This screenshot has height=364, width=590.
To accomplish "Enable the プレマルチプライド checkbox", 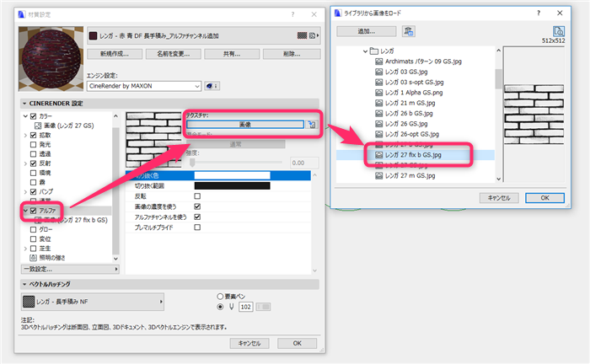I will tap(197, 227).
